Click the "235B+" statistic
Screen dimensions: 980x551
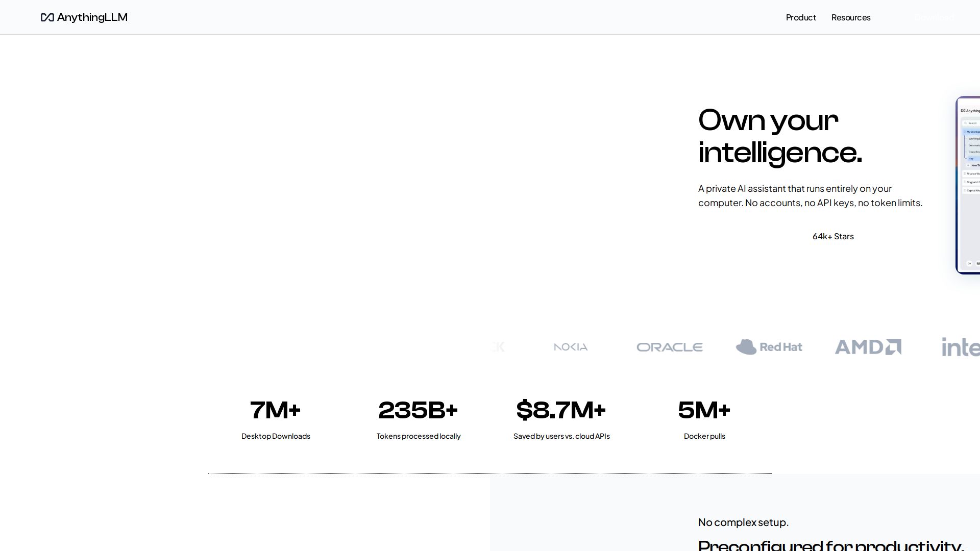[x=419, y=410]
